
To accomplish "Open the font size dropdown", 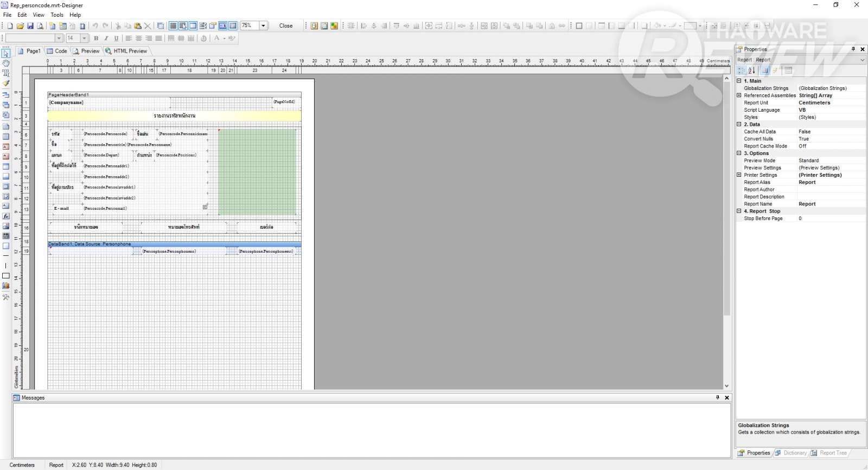I will (x=84, y=38).
